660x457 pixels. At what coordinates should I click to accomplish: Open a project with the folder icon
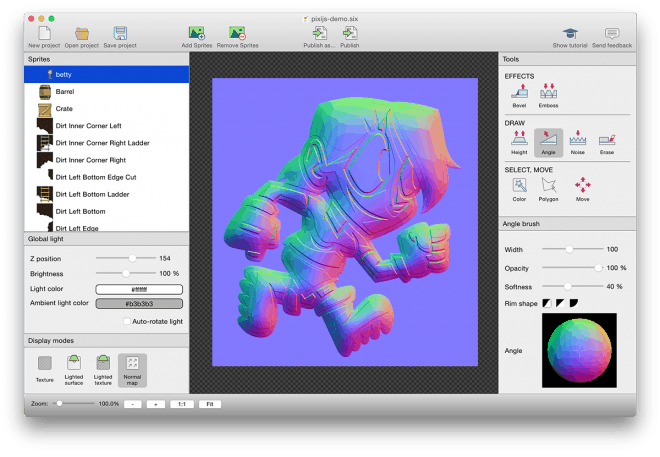coord(82,34)
